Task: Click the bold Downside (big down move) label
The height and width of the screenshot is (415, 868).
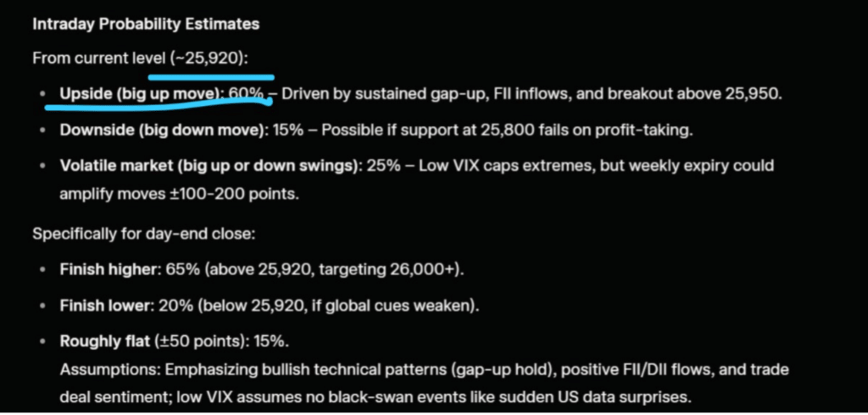Action: tap(159, 130)
